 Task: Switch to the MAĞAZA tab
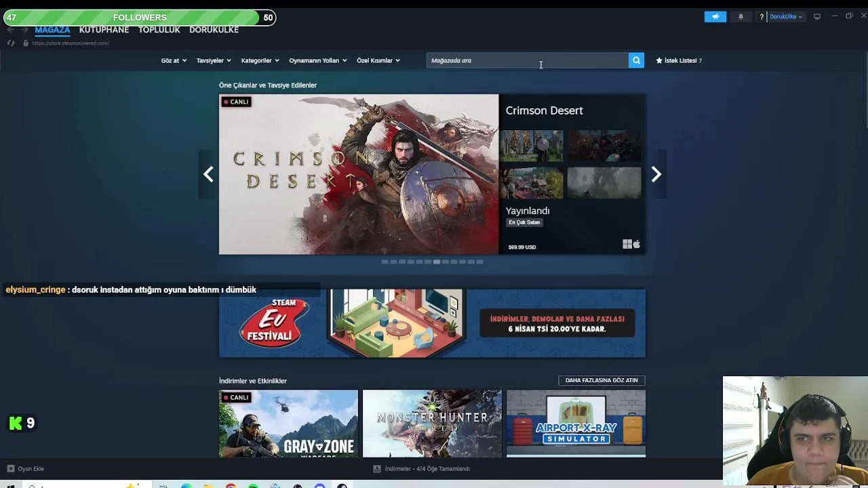pyautogui.click(x=52, y=30)
